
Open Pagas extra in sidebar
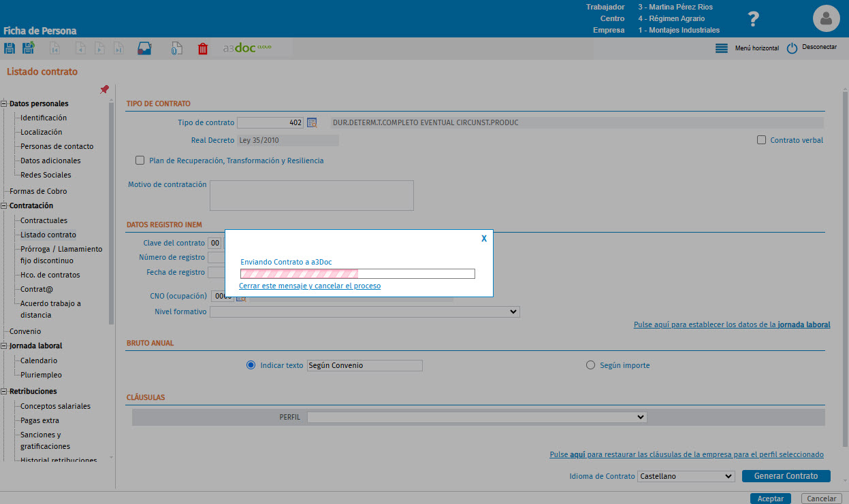[39, 420]
